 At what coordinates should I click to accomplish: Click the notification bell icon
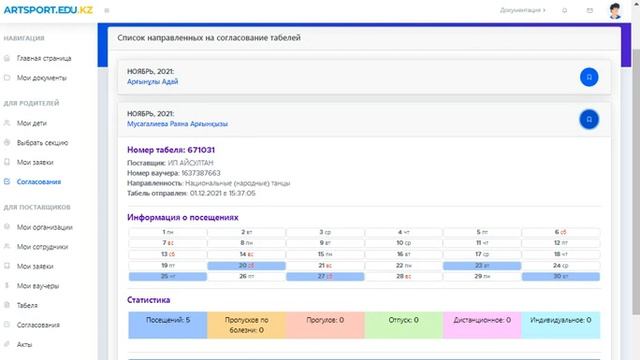[x=564, y=10]
